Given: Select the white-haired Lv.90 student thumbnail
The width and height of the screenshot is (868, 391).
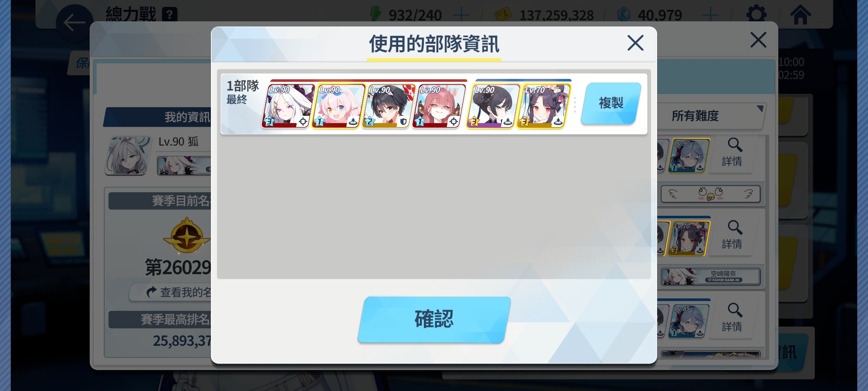Looking at the screenshot, I should [288, 106].
